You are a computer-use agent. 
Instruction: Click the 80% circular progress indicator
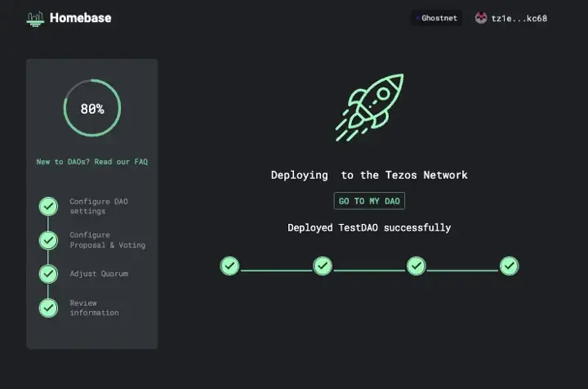click(x=91, y=108)
